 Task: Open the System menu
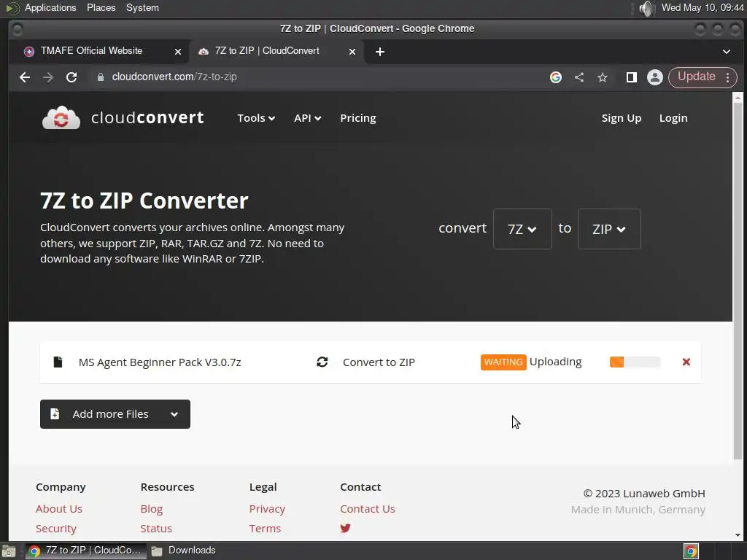142,7
